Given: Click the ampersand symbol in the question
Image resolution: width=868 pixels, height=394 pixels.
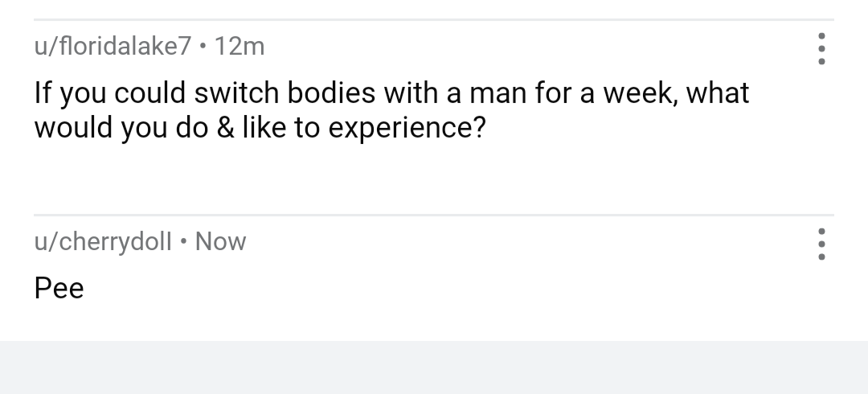Looking at the screenshot, I should (225, 128).
